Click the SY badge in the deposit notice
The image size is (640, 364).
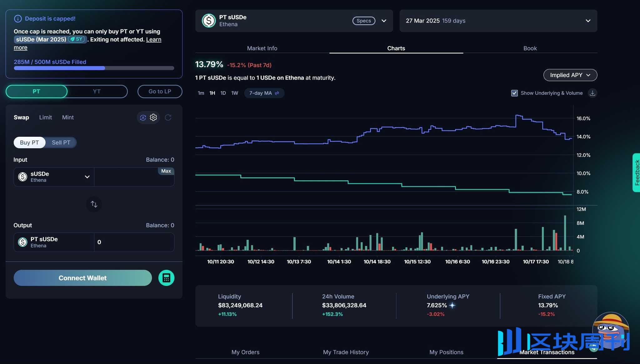click(77, 39)
